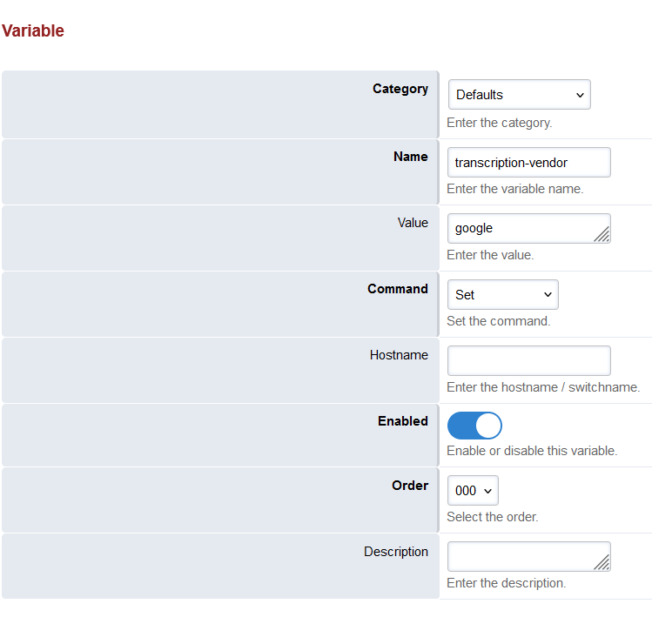Click the Enabled field label
The height and width of the screenshot is (644, 652).
[403, 421]
